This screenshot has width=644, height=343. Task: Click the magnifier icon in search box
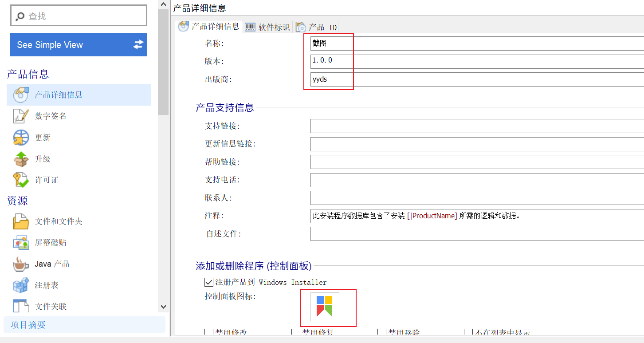click(x=20, y=16)
